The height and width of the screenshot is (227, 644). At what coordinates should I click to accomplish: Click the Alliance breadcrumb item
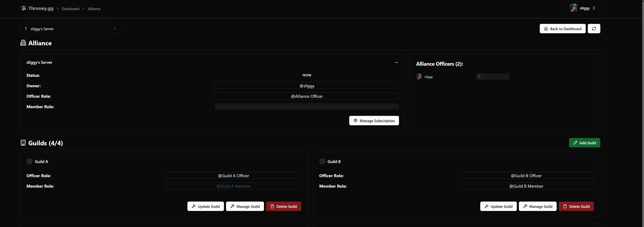[94, 9]
